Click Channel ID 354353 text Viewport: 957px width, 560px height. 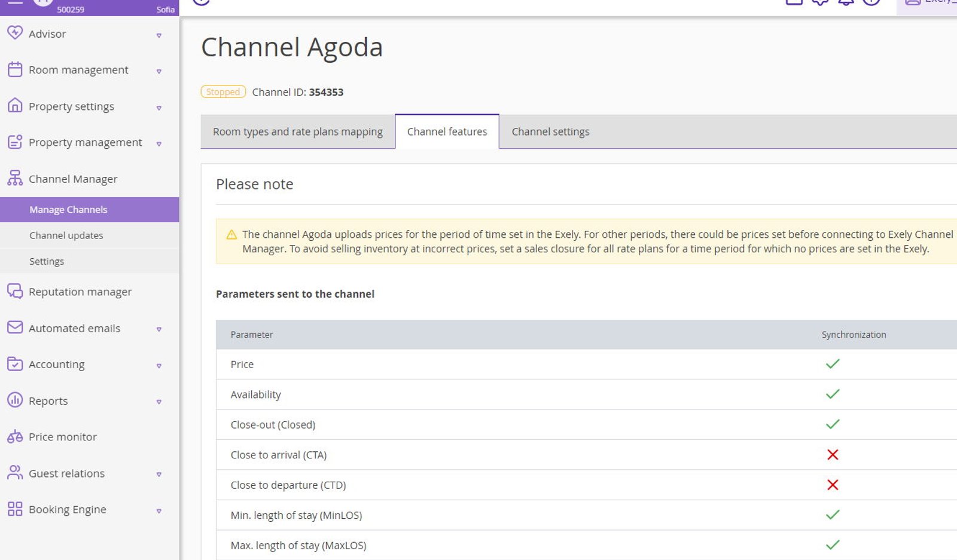click(x=298, y=92)
